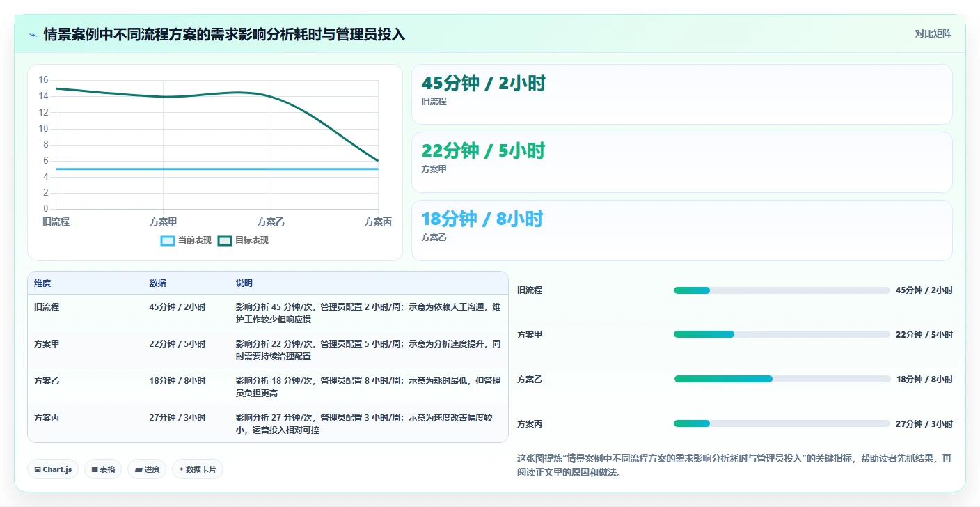Click the Chart.js tag chip
The height and width of the screenshot is (507, 980).
(x=53, y=469)
